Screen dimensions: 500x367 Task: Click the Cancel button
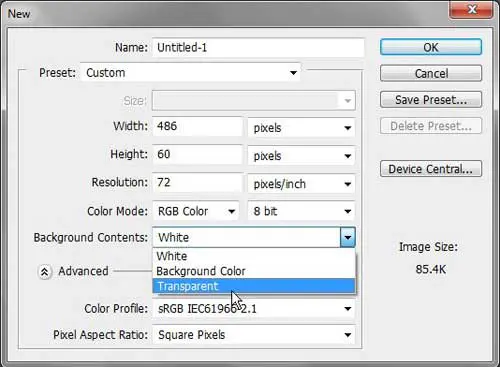(x=431, y=73)
